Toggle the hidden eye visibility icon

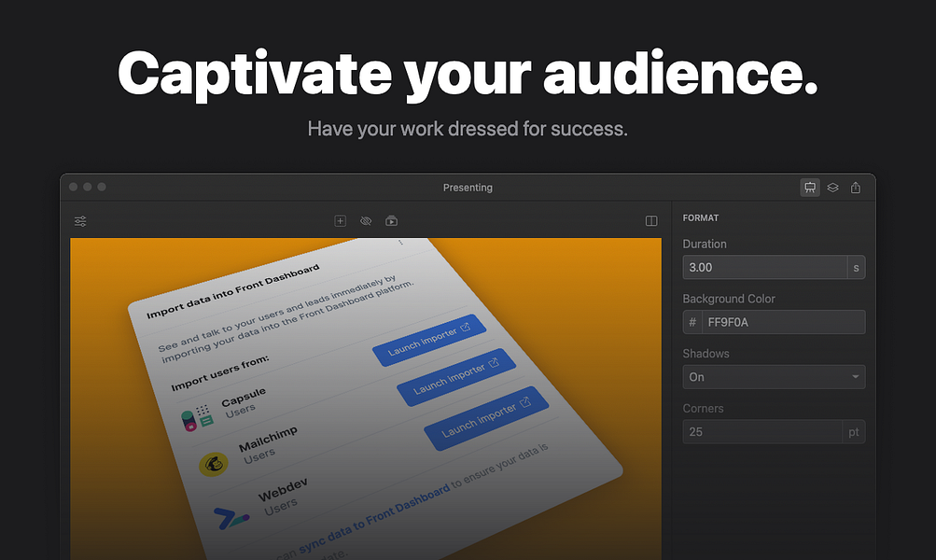[x=366, y=221]
